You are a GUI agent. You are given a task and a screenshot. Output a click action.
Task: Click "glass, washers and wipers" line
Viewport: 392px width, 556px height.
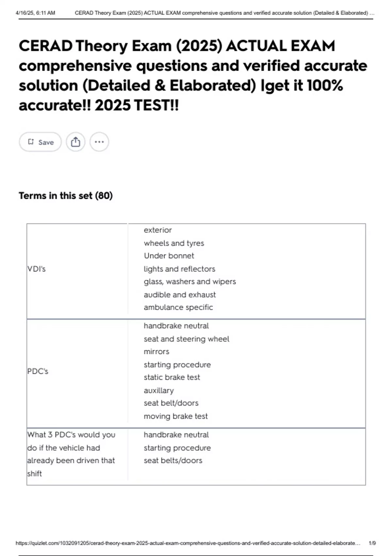click(190, 282)
